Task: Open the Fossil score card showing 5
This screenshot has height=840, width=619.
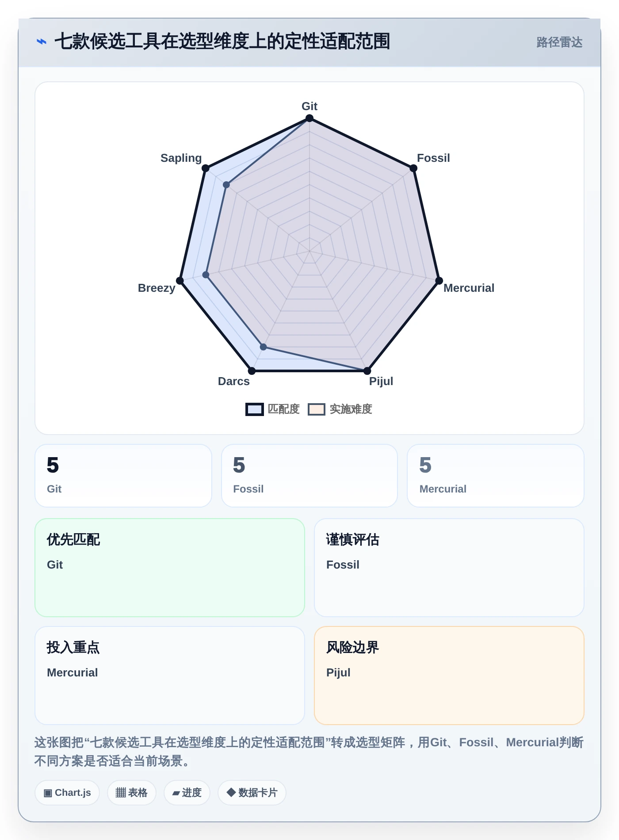Action: pyautogui.click(x=309, y=476)
